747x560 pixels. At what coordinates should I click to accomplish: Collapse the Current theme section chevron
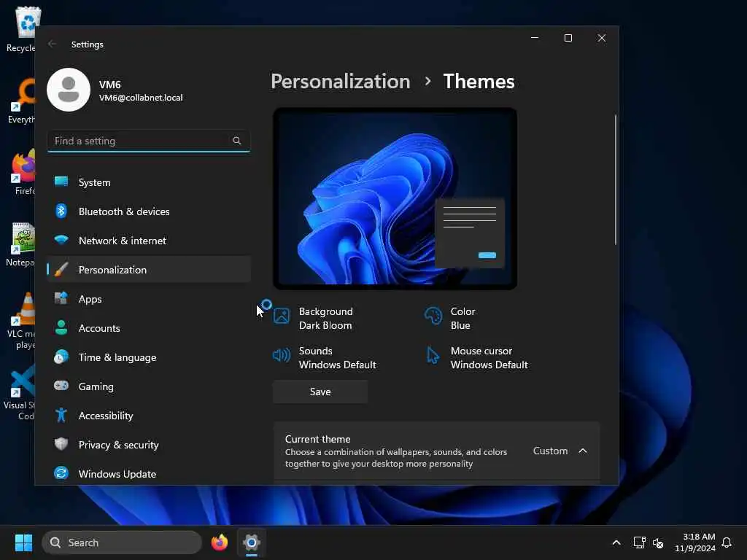tap(583, 451)
